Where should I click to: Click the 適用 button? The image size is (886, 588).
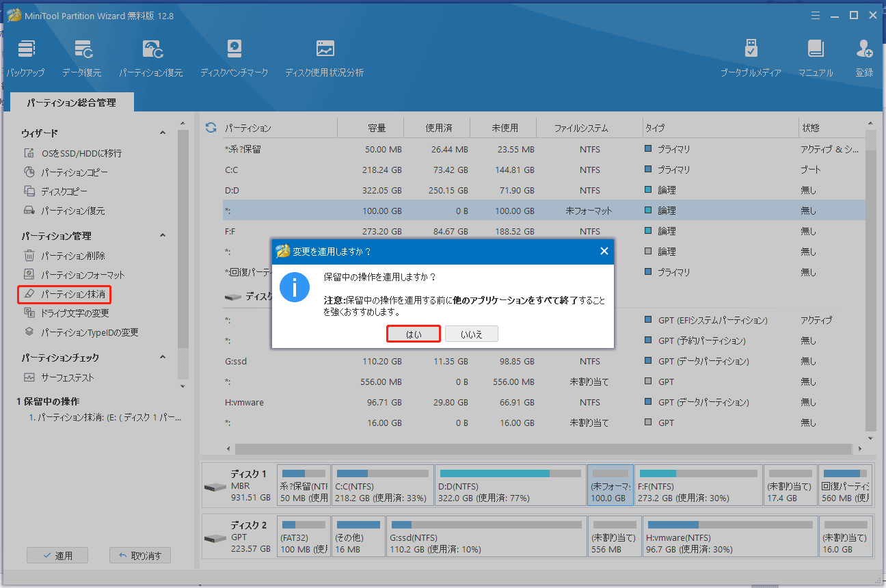[57, 556]
